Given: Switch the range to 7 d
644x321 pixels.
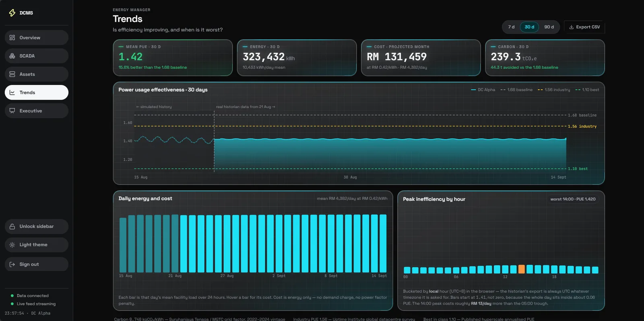Looking at the screenshot, I should click(511, 27).
